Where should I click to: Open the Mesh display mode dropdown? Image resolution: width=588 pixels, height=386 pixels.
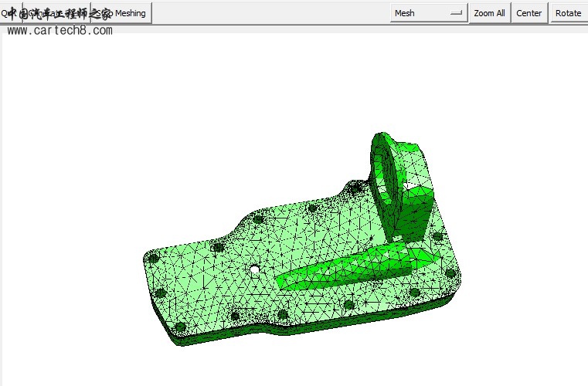(430, 13)
